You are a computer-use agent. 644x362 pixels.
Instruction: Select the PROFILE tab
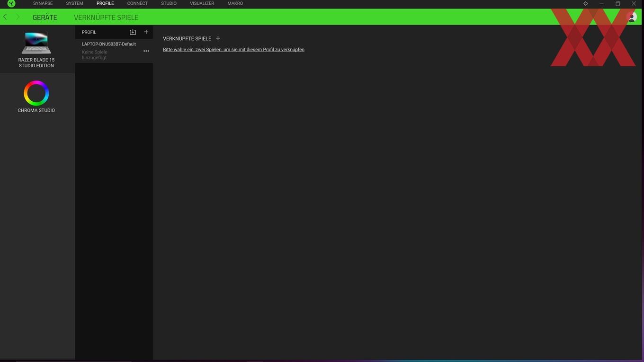click(105, 3)
